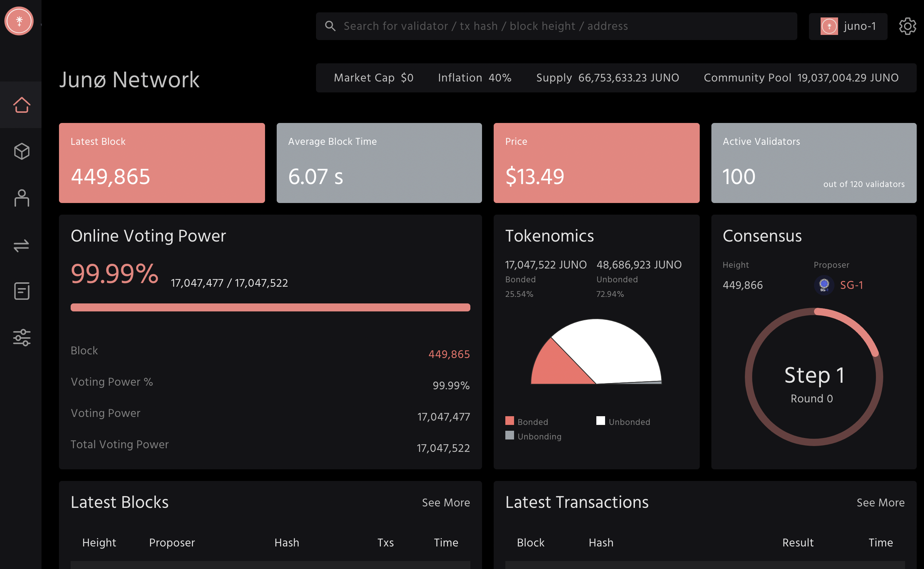The height and width of the screenshot is (569, 924).
Task: Open settings gear icon
Action: click(x=907, y=26)
